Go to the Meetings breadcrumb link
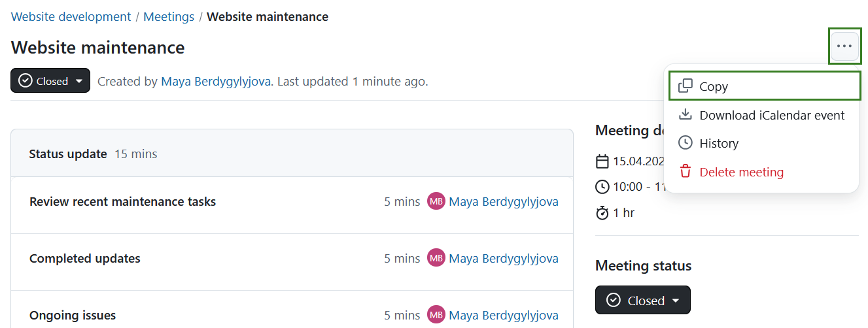868x328 pixels. coord(169,17)
